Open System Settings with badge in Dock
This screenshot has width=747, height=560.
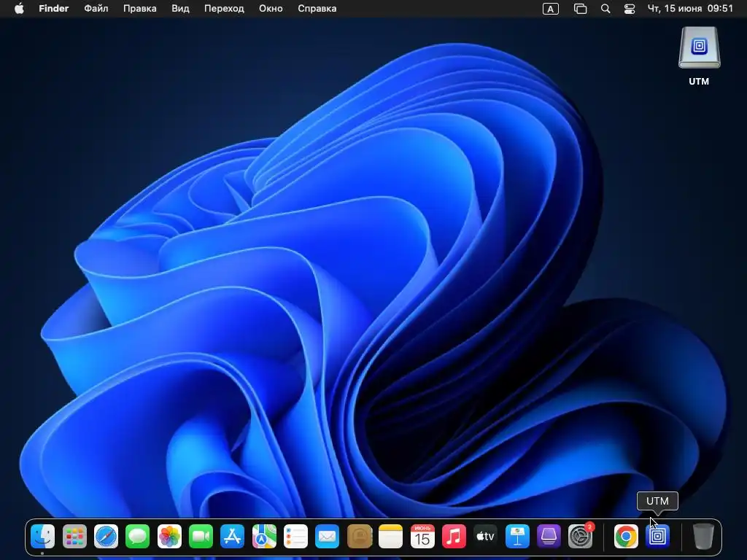(x=580, y=537)
